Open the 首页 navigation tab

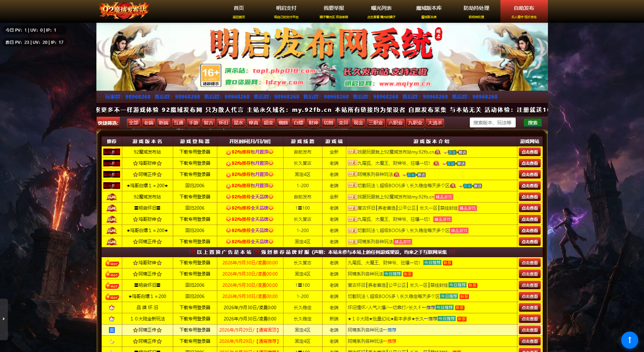pos(239,11)
